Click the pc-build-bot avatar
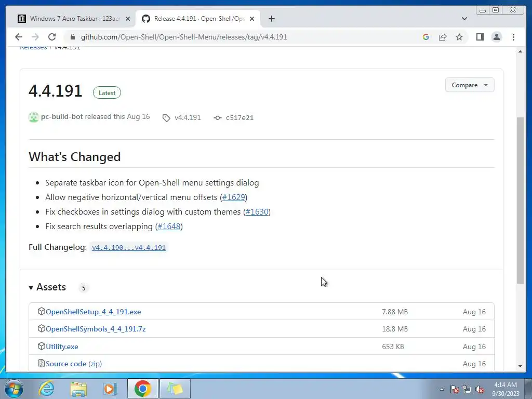 pyautogui.click(x=34, y=117)
